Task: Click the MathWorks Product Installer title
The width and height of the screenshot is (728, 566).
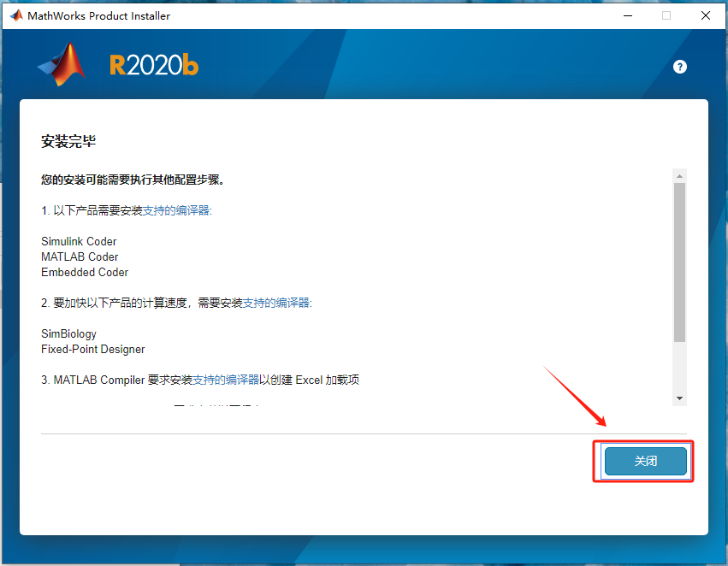Action: click(99, 15)
